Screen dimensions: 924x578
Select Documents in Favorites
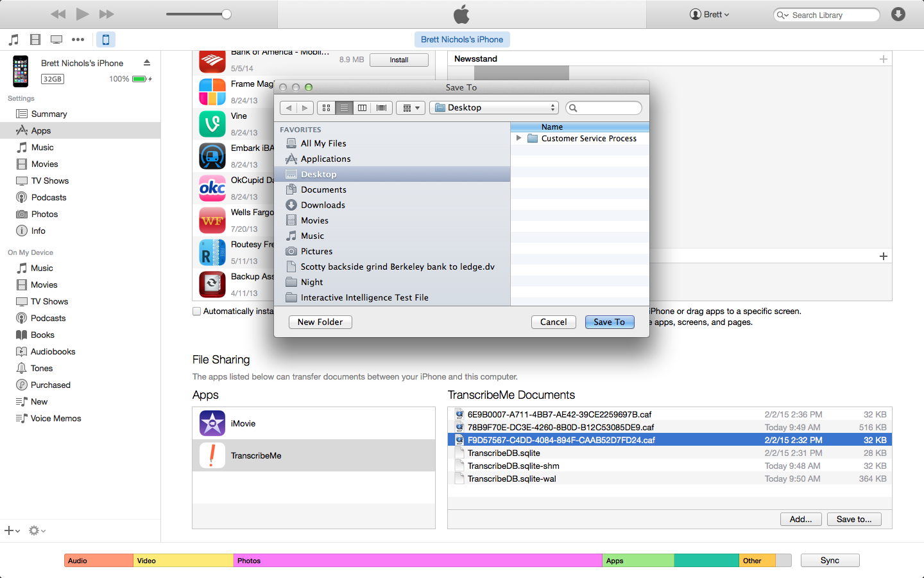point(392,189)
